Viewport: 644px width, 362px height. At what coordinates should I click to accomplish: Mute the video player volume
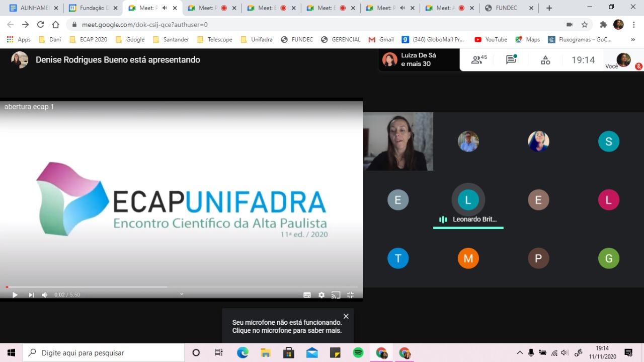pos(45,295)
